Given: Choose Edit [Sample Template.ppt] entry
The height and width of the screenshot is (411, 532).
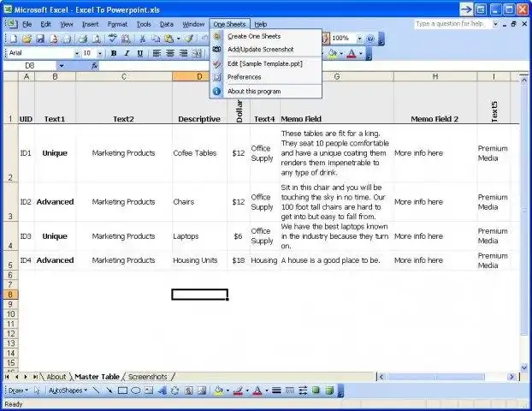Looking at the screenshot, I should click(266, 63).
